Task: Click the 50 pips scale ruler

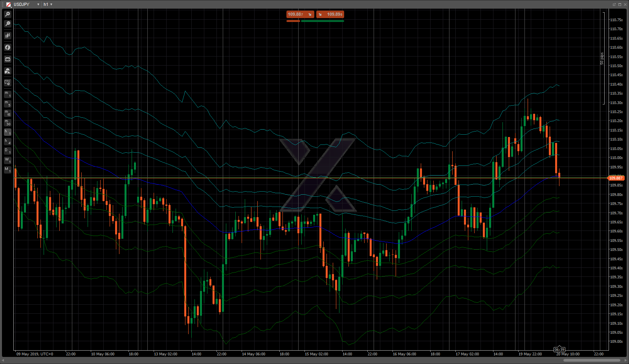Action: coord(603,59)
